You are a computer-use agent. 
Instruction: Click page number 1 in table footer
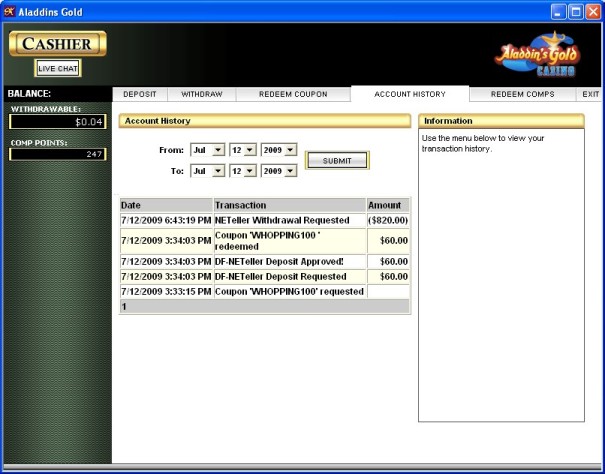tap(124, 307)
